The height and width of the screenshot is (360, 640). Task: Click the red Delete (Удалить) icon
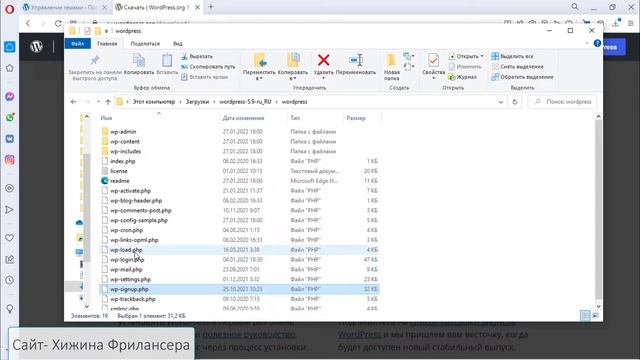tap(324, 60)
